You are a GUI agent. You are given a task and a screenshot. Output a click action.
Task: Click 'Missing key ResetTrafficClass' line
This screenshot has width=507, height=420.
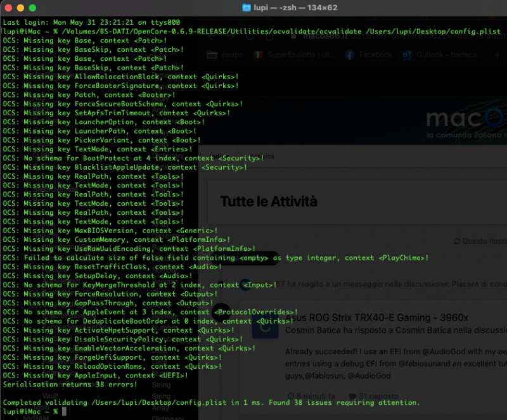pos(112,267)
